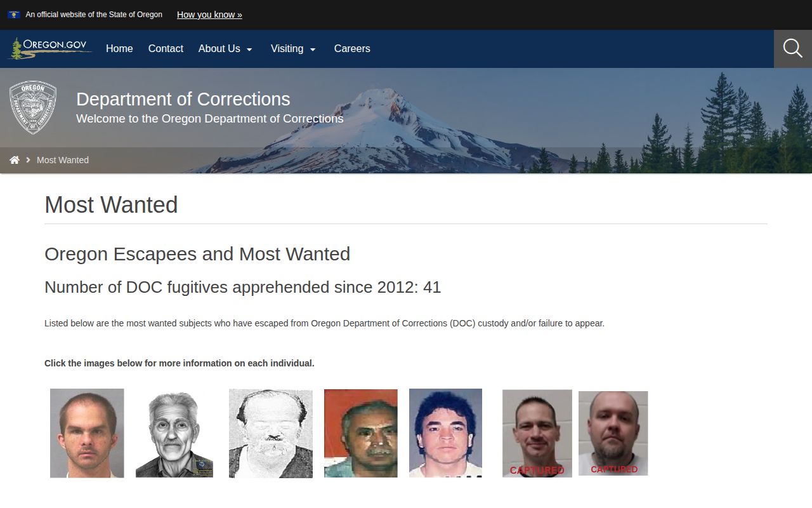
Task: Open the gray-haired sketch portrait
Action: point(174,433)
